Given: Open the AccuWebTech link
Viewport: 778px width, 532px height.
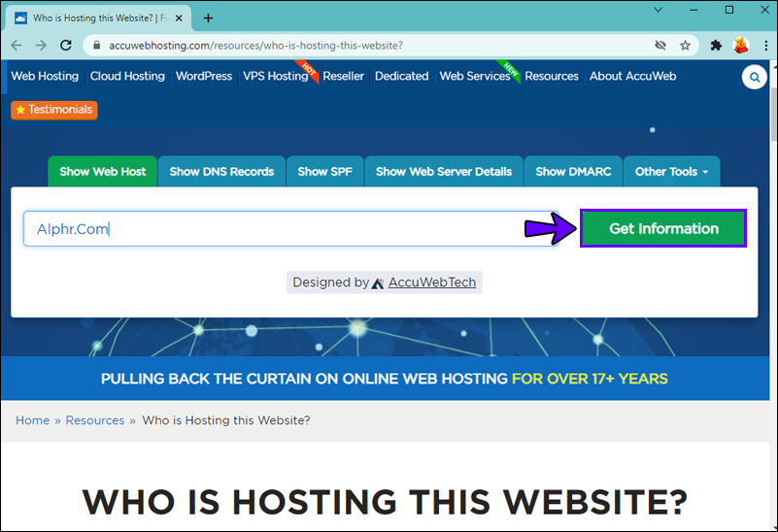Looking at the screenshot, I should [x=431, y=283].
